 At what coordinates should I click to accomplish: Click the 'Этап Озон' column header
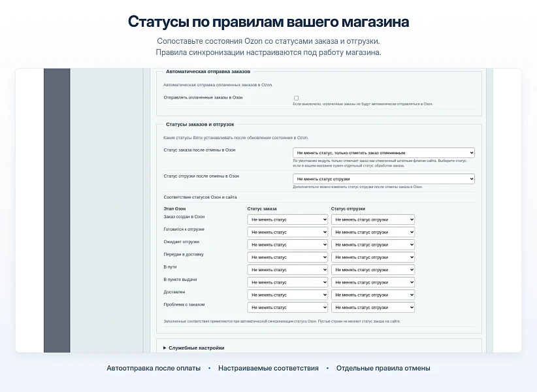(174, 208)
